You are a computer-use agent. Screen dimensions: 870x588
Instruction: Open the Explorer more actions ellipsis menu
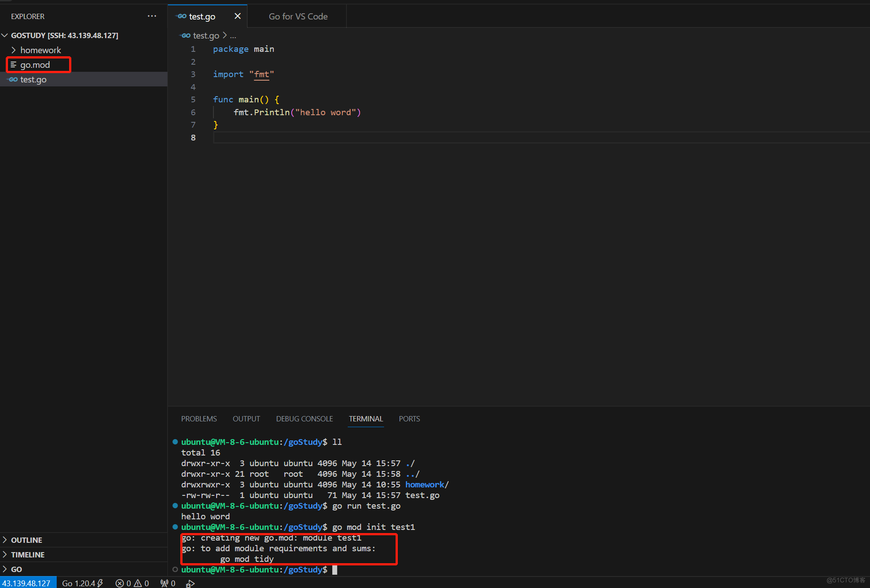[152, 16]
